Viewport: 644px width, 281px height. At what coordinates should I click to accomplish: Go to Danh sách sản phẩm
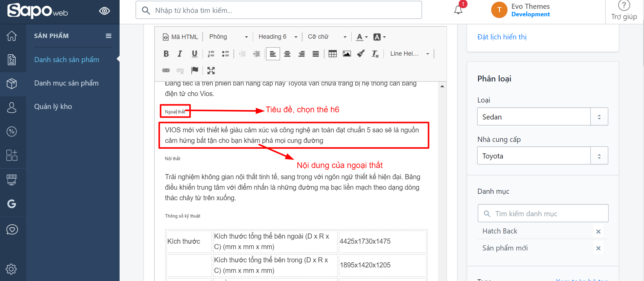click(67, 60)
